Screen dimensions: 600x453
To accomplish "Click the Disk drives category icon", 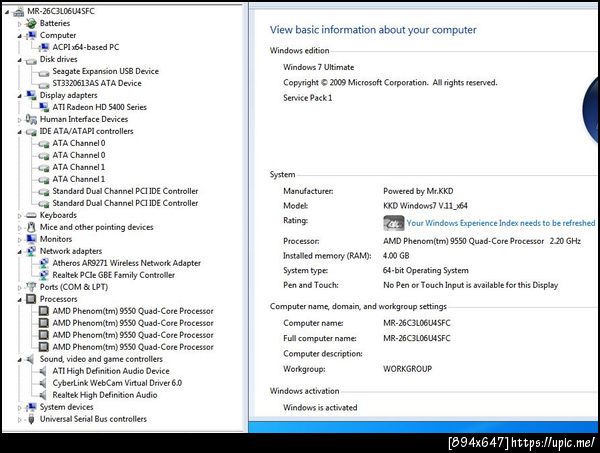I will coord(31,60).
